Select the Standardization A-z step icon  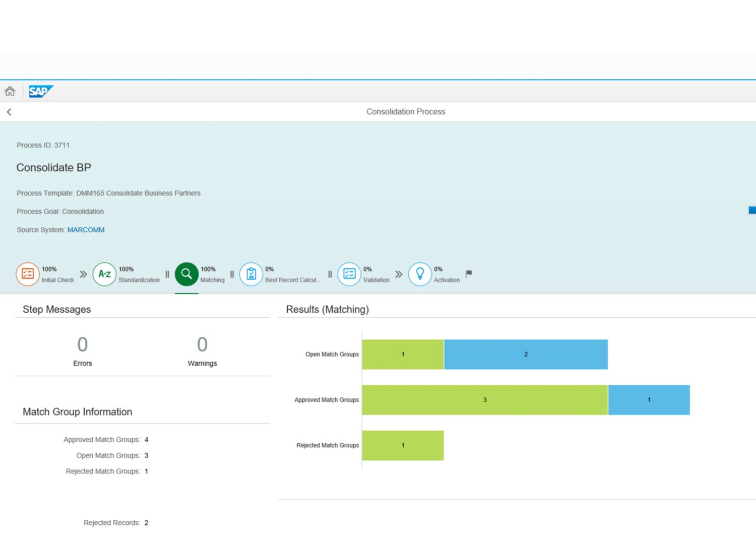coord(104,274)
